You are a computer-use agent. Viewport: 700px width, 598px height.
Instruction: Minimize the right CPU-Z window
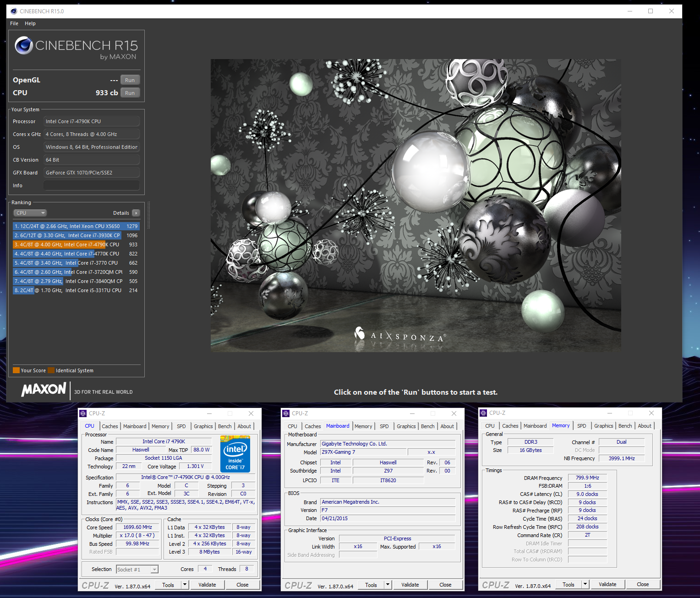(610, 413)
